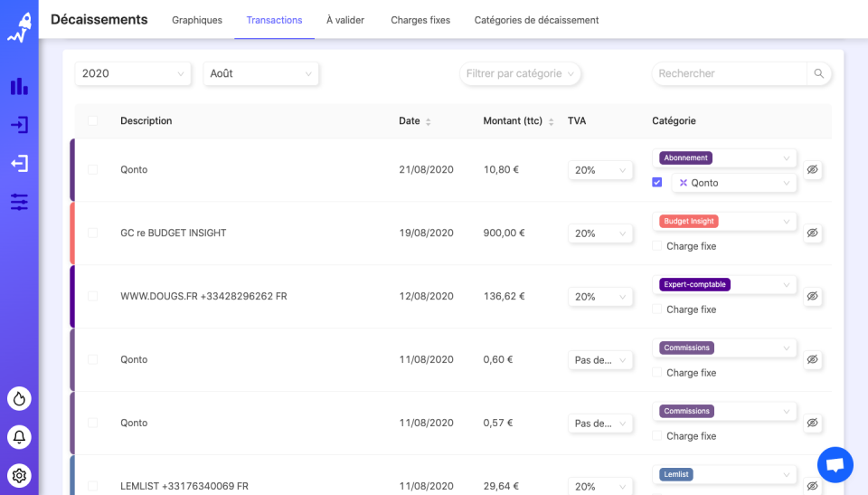This screenshot has height=495, width=868.
Task: Hide the Qonto 10,80 € transaction
Action: pos(813,170)
